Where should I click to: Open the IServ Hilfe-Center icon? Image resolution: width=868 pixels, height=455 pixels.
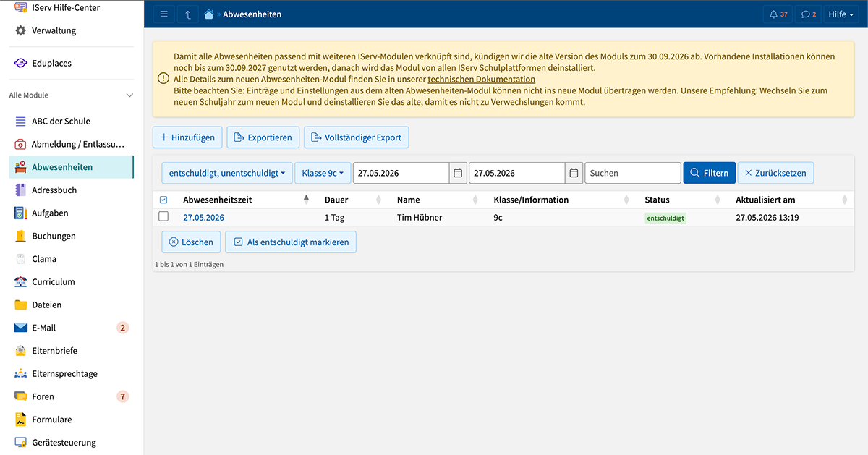coord(20,7)
